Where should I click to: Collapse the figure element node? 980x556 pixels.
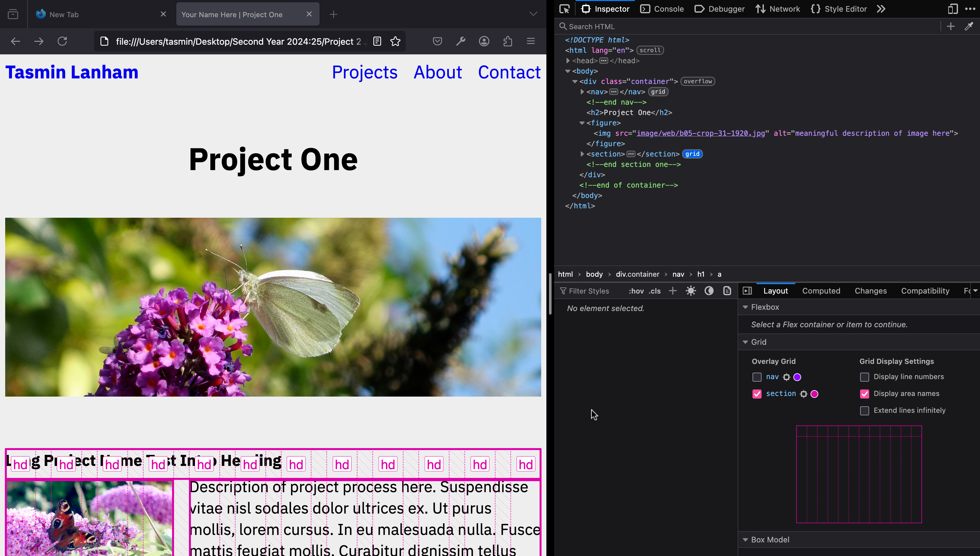pyautogui.click(x=582, y=123)
